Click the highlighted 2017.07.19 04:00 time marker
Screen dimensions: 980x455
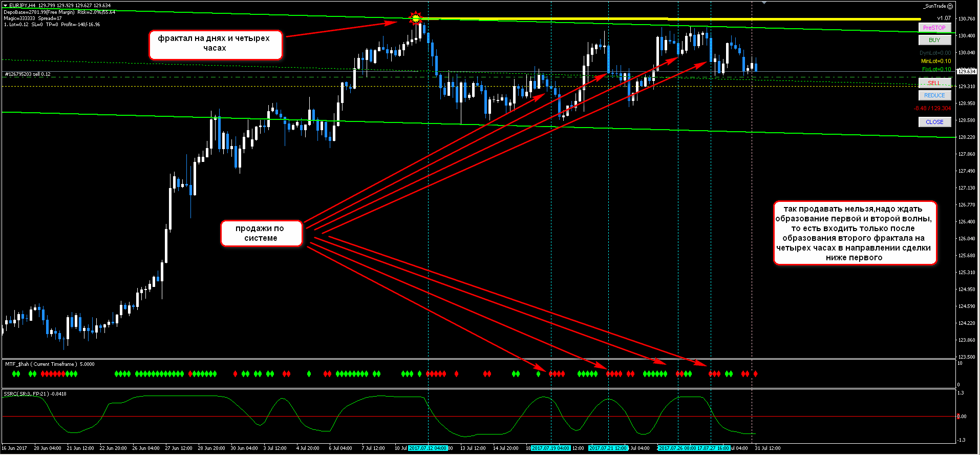point(551,448)
